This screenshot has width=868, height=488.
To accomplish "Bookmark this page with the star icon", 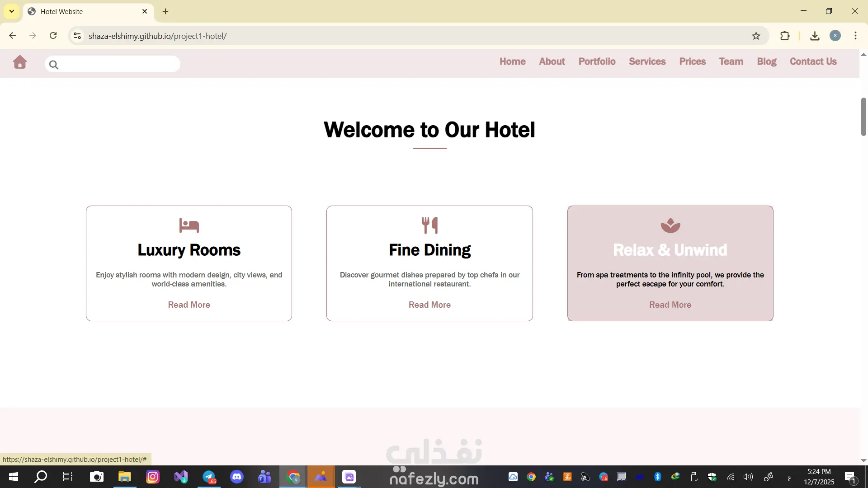I will pos(756,36).
